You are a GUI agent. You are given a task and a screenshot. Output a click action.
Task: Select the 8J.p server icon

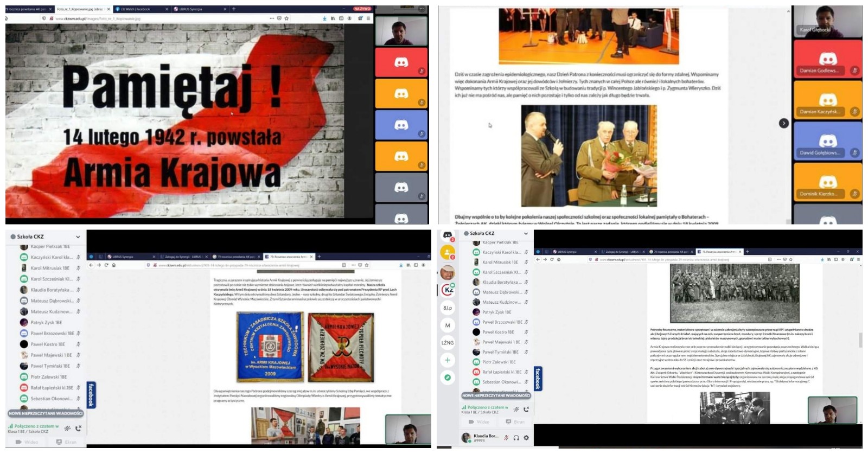(448, 308)
